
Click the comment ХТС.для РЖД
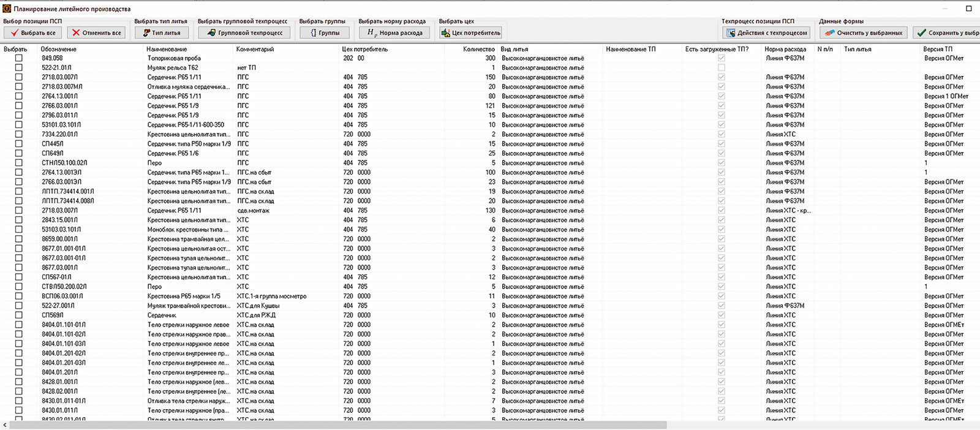[x=256, y=315]
